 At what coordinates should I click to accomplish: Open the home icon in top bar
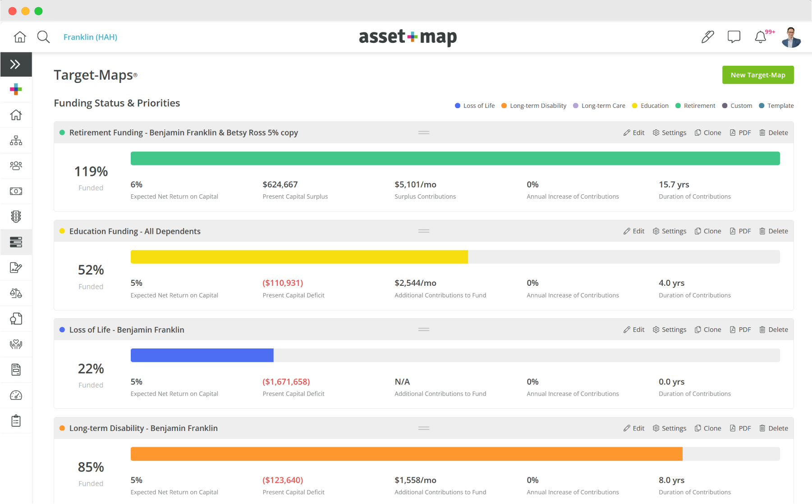pos(20,37)
